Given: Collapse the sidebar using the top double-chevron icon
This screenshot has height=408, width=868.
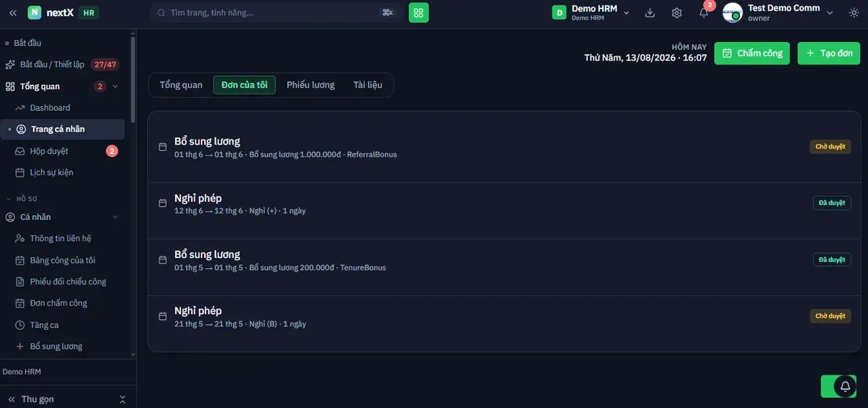Looking at the screenshot, I should click(13, 13).
